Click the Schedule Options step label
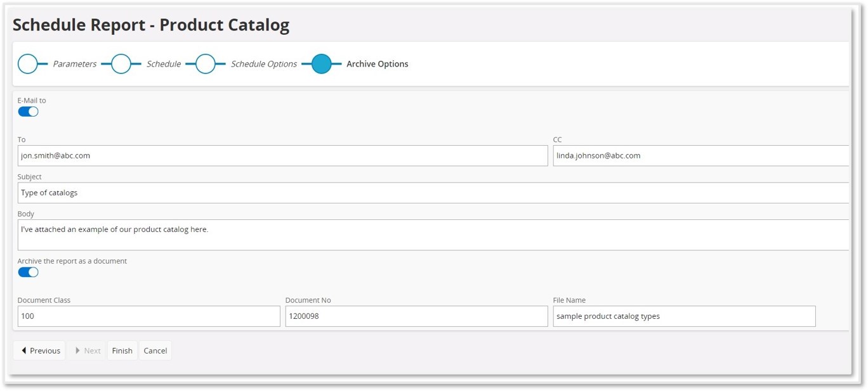The height and width of the screenshot is (391, 868). (x=264, y=64)
